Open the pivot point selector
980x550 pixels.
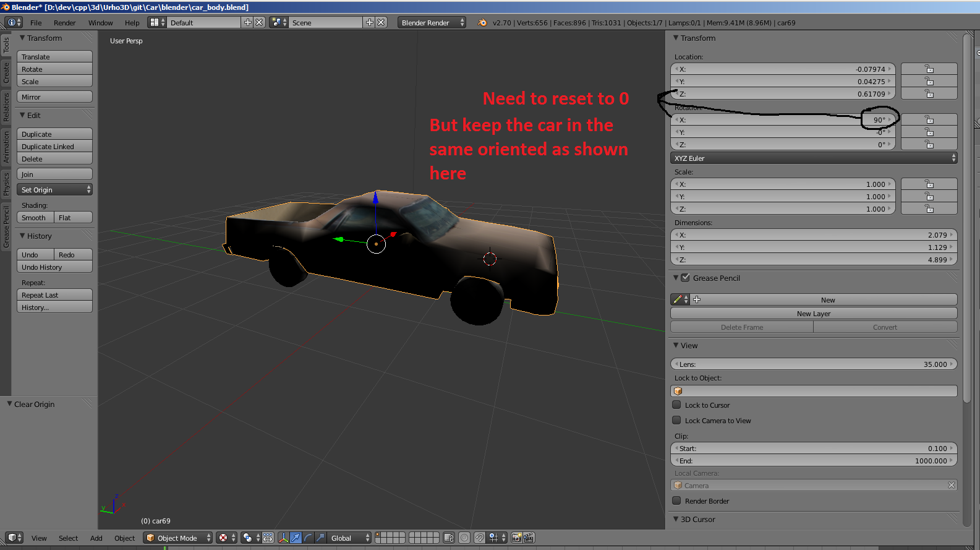(251, 538)
